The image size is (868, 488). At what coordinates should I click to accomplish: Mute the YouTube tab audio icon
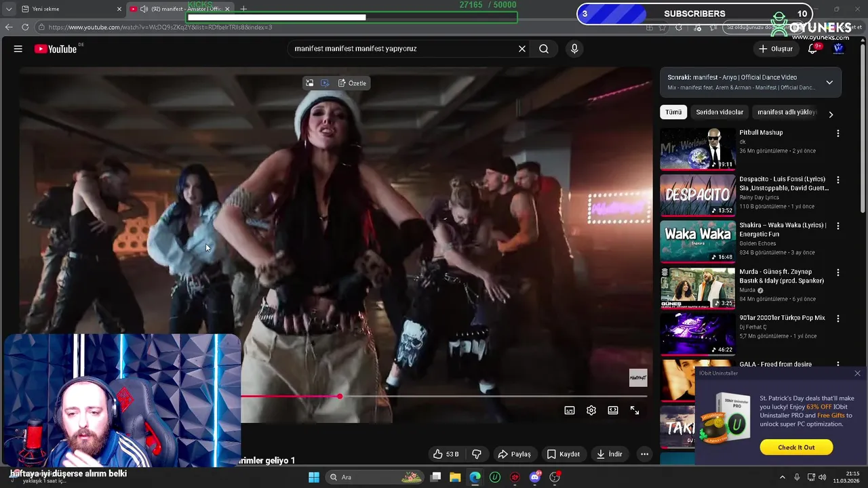[x=144, y=9]
